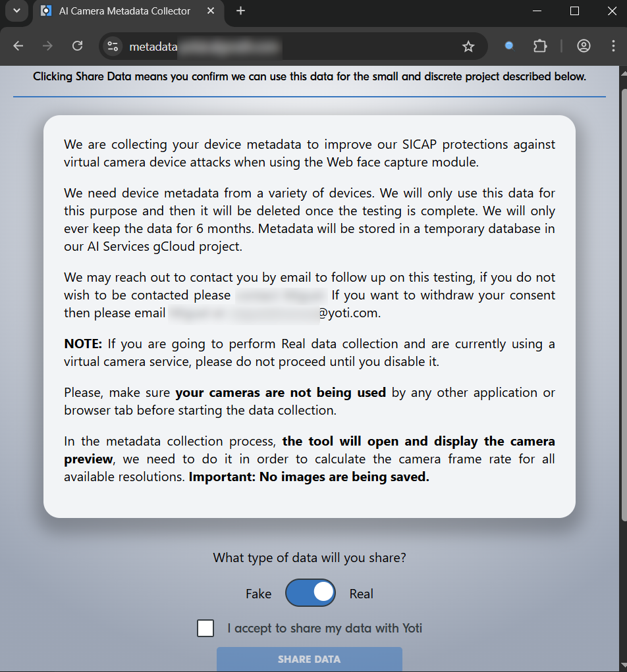Screen dimensions: 627x672
Task: Open the Extensions puzzle-piece menu
Action: tap(540, 46)
